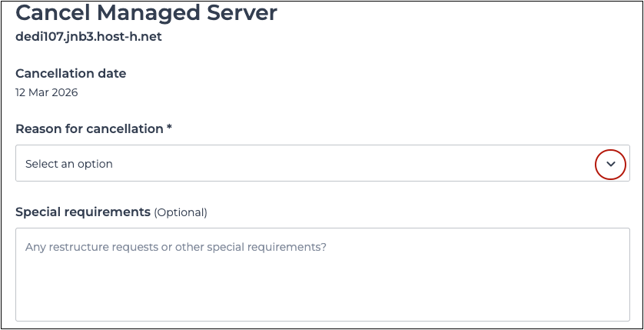Open the Reason for cancellation dropdown
644x330 pixels.
point(322,164)
